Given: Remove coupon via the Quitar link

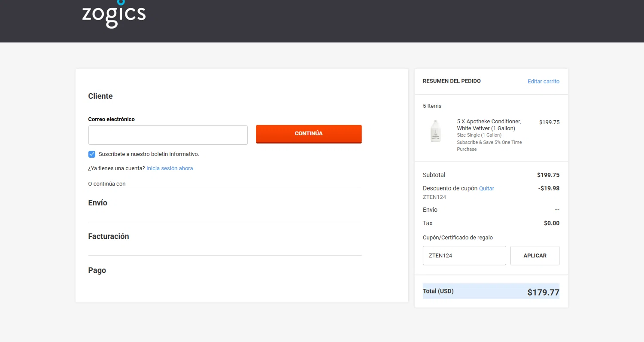Looking at the screenshot, I should [486, 189].
